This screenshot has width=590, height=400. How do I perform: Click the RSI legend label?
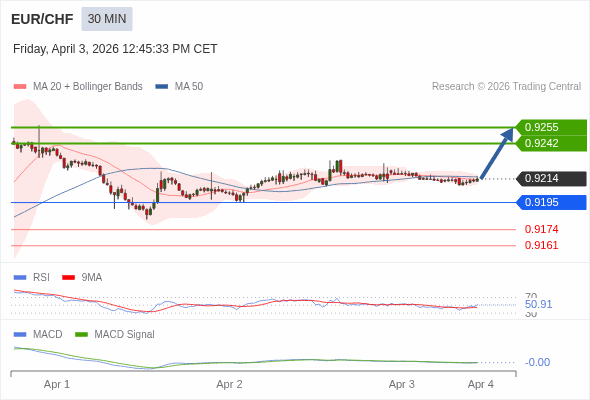point(41,278)
